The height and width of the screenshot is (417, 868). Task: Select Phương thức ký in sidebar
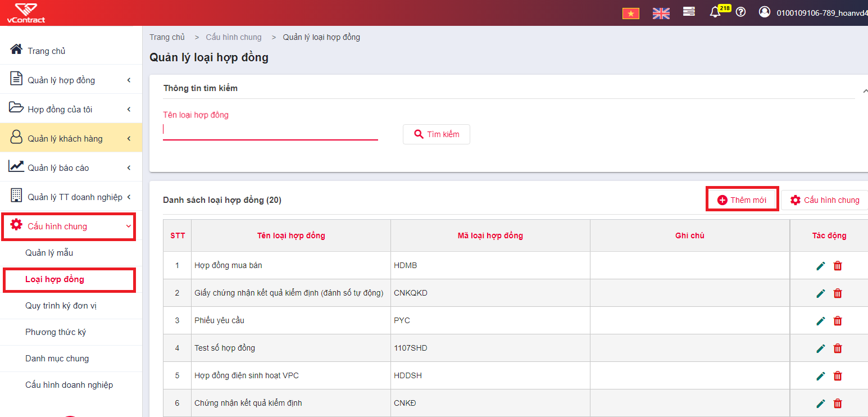56,332
